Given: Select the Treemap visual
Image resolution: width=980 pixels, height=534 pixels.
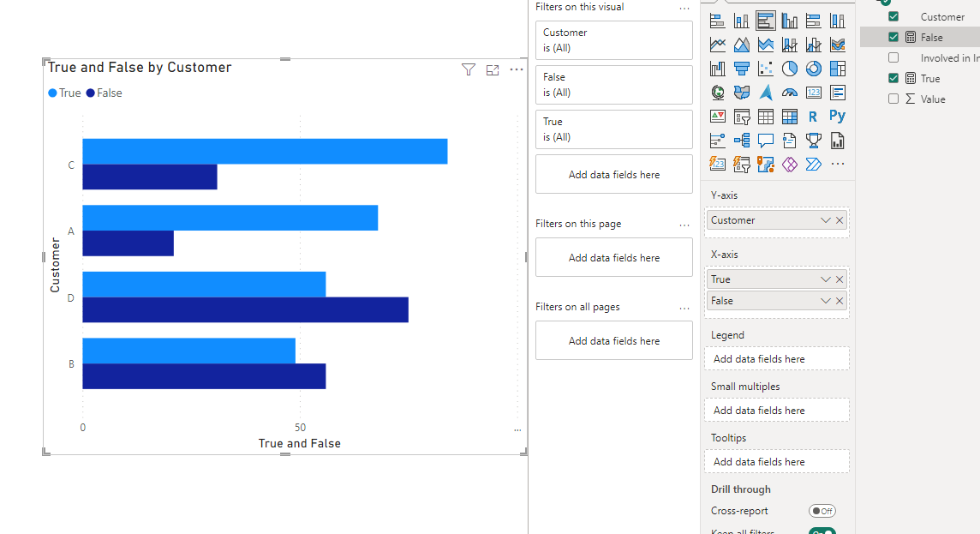Looking at the screenshot, I should 838,69.
